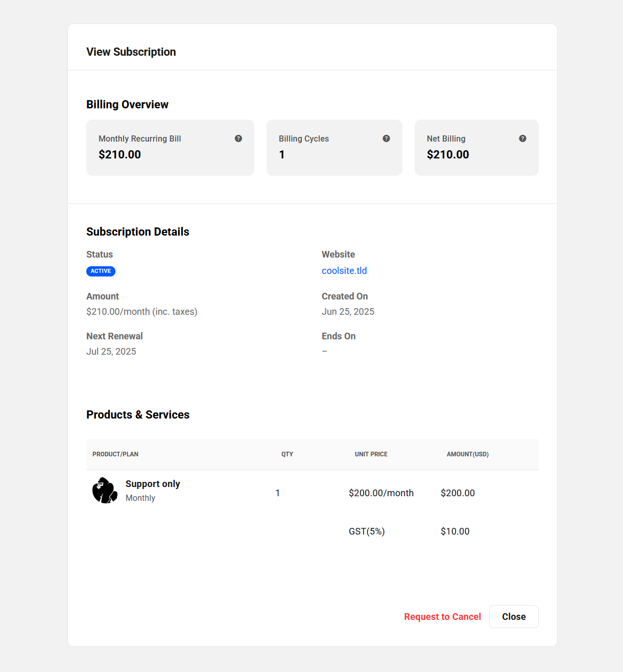
Task: Click the View Subscription dialog title
Action: point(131,52)
